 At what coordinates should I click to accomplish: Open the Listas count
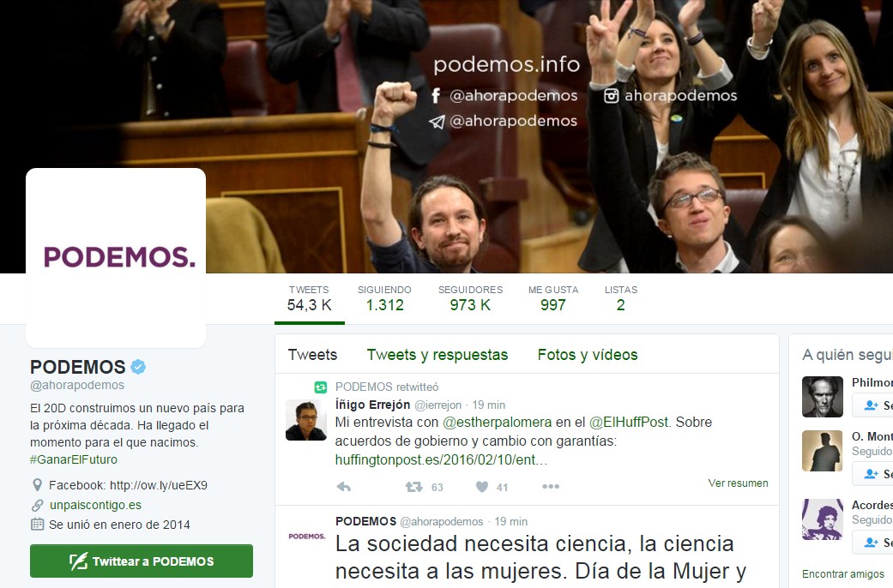coord(621,299)
